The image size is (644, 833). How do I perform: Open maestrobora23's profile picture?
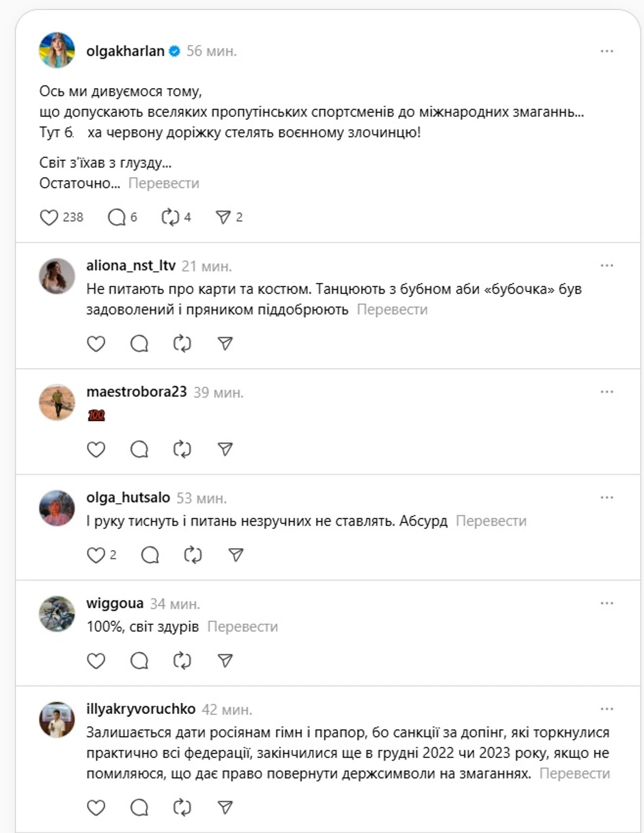pos(57,402)
